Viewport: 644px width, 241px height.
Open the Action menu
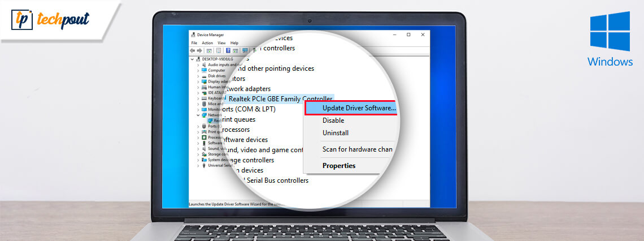coord(207,43)
